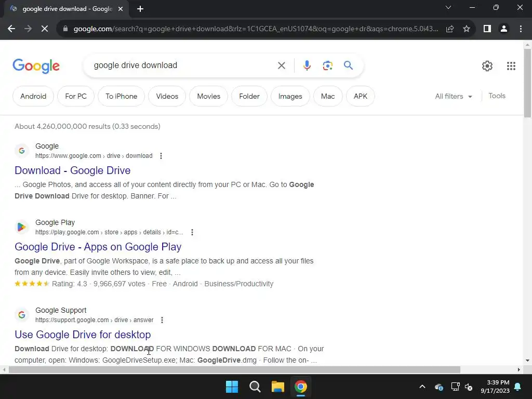The image size is (532, 399).
Task: Open Google quick settings gear
Action: (x=487, y=66)
